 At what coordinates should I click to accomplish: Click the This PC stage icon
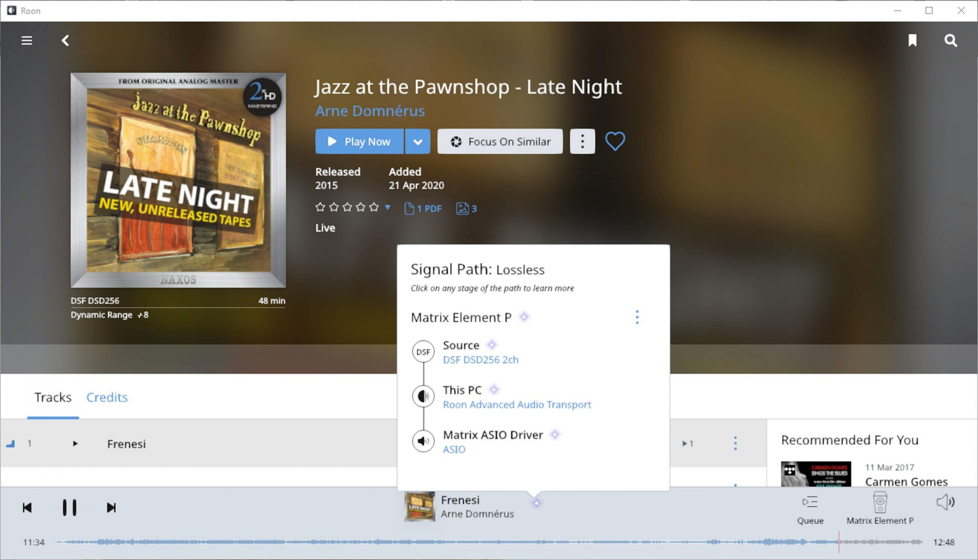tap(423, 396)
